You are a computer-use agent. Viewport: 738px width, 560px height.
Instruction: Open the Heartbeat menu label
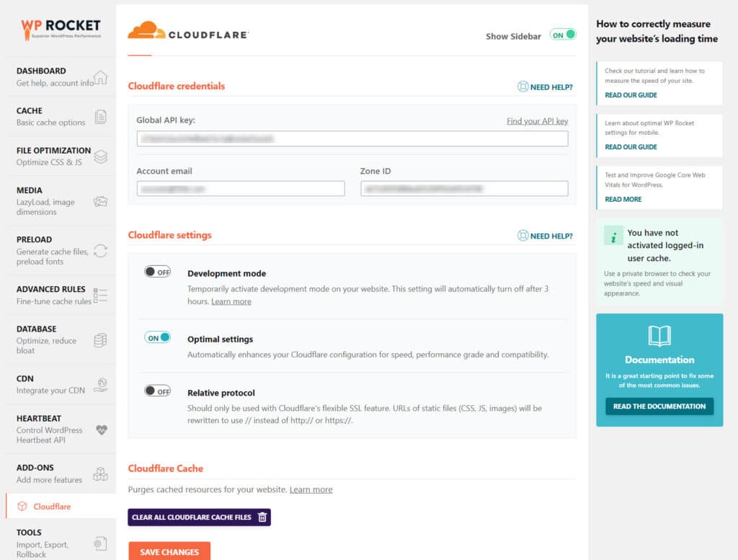39,418
